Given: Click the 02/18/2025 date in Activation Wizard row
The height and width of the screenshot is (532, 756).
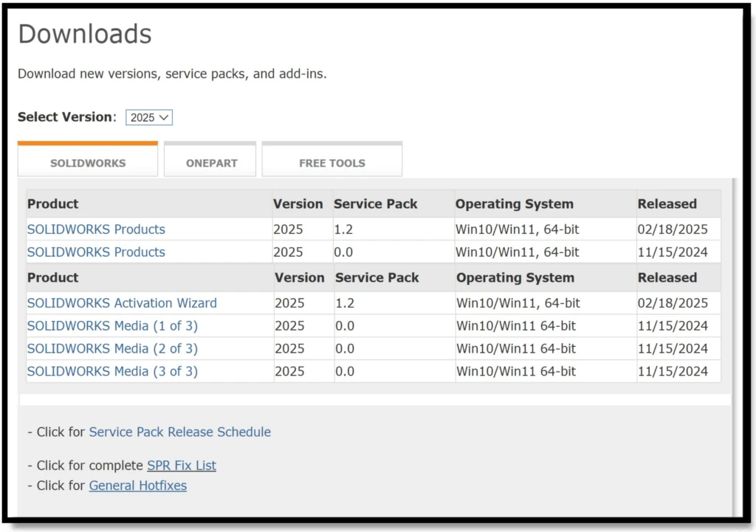Looking at the screenshot, I should 673,303.
